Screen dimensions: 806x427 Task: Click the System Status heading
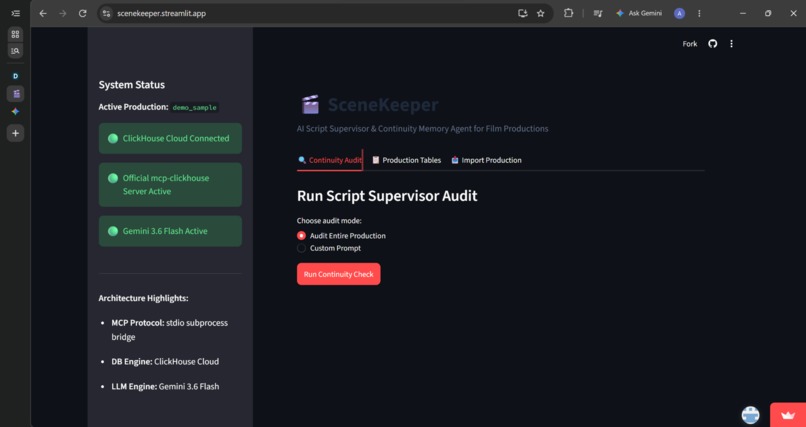click(x=132, y=85)
